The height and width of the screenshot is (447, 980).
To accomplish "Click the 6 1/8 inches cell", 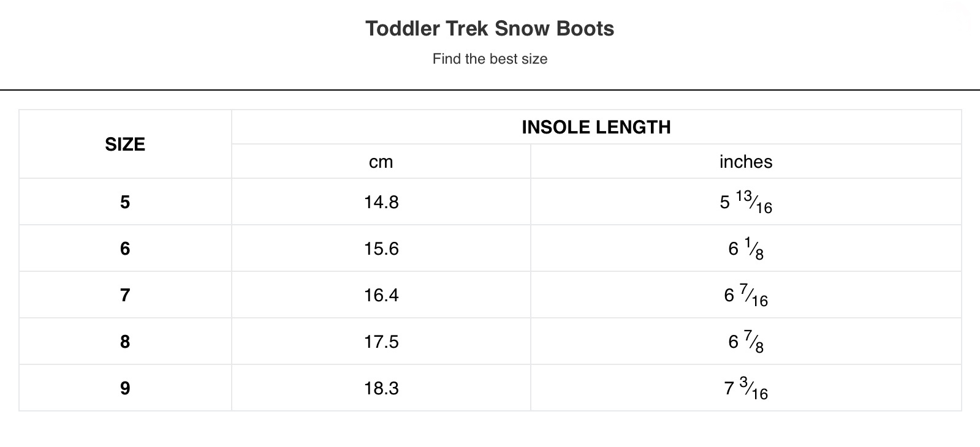I will 746,249.
